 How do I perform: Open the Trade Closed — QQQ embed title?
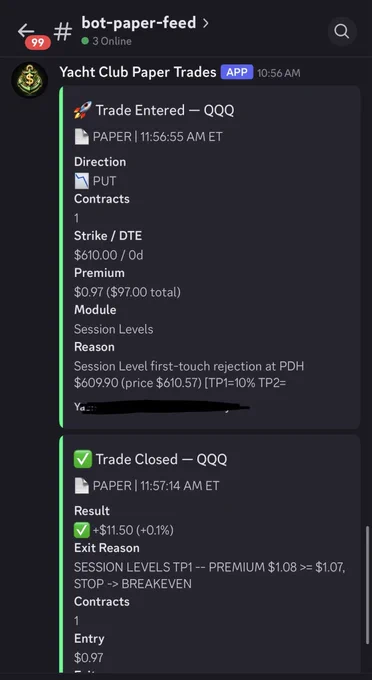[x=161, y=459]
